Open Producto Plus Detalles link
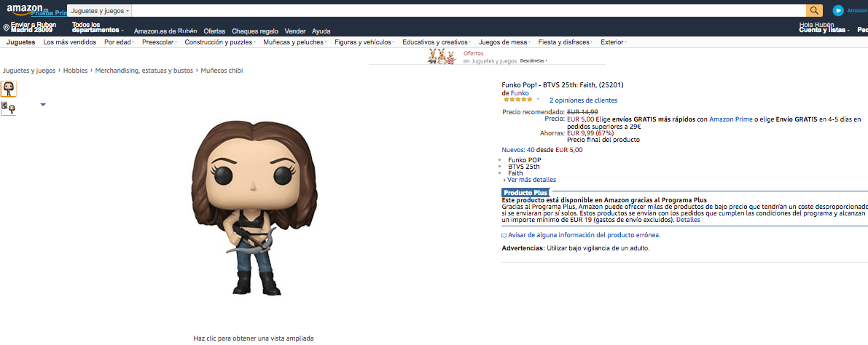This screenshot has height=345, width=868. (688, 220)
